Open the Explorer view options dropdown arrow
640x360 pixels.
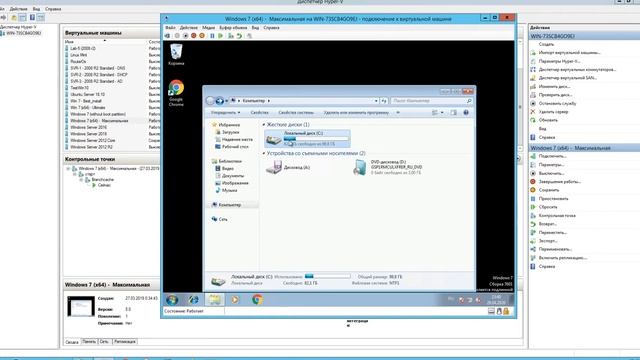point(442,113)
